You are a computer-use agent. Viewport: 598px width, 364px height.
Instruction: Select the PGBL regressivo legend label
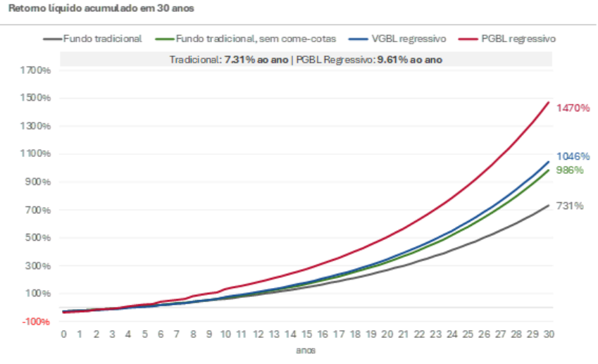tap(518, 39)
